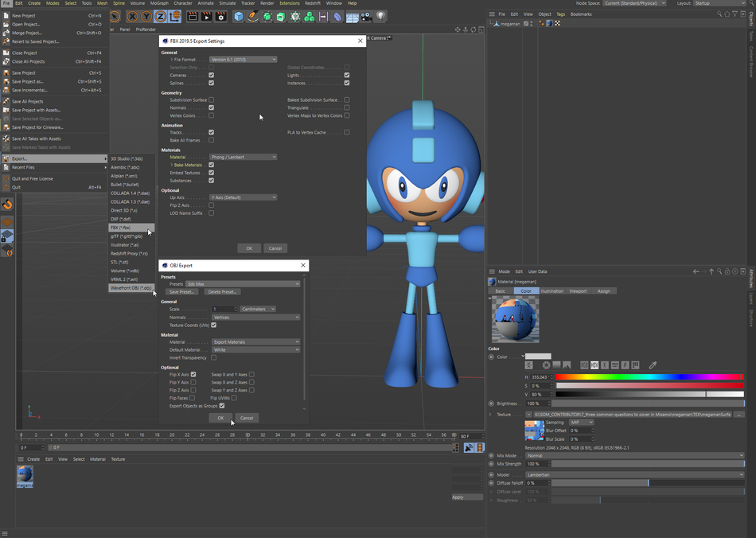Open the Up Axis dropdown
Viewport: 756px width, 538px height.
(x=243, y=197)
